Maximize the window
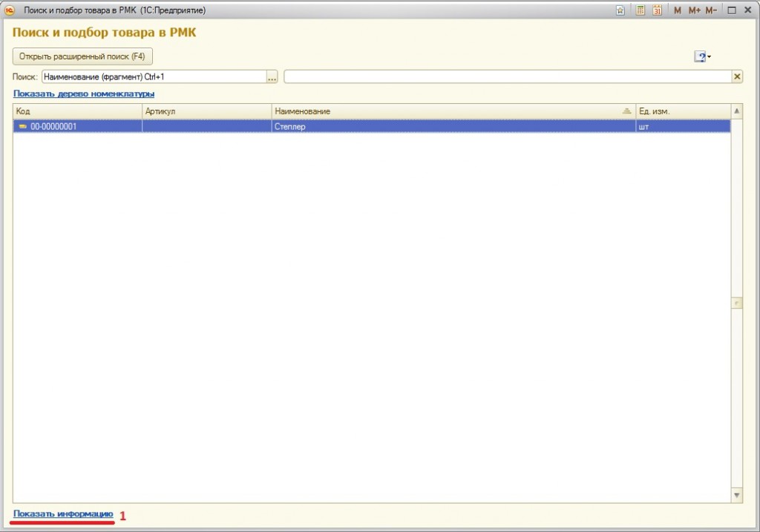This screenshot has width=760, height=532. [x=732, y=10]
